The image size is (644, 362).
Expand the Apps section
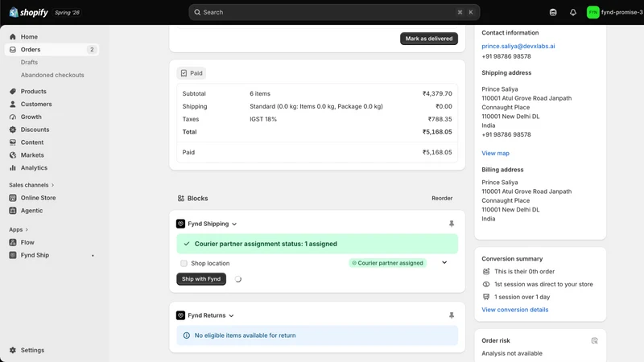19,229
